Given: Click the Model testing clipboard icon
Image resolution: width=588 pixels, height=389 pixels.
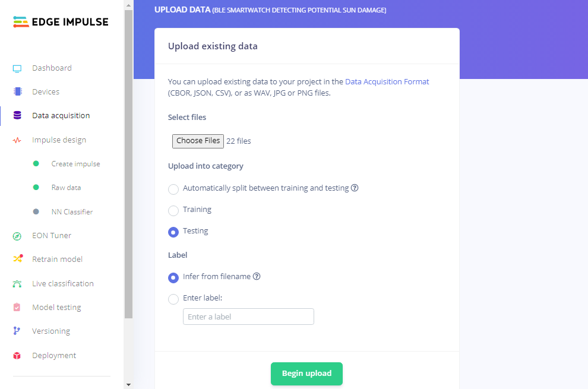Looking at the screenshot, I should 17,308.
